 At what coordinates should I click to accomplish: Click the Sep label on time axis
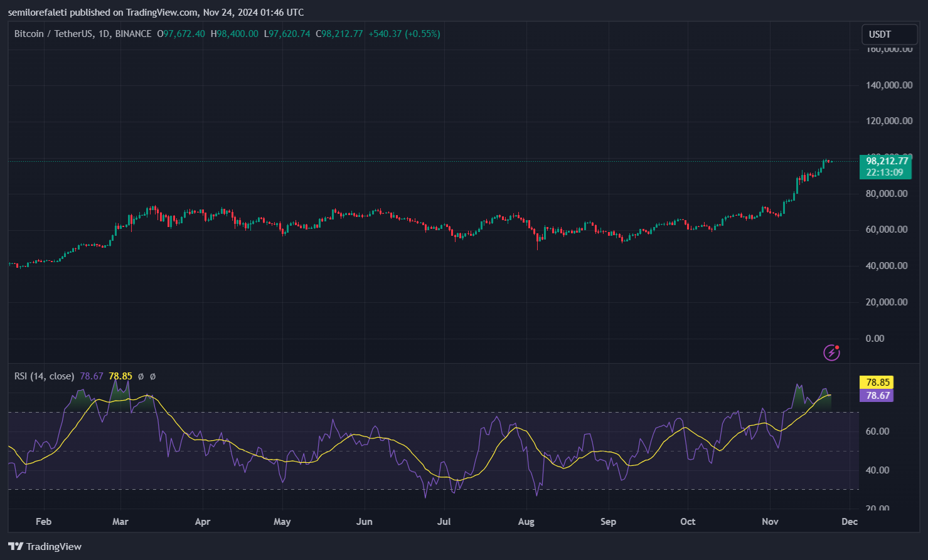(609, 522)
